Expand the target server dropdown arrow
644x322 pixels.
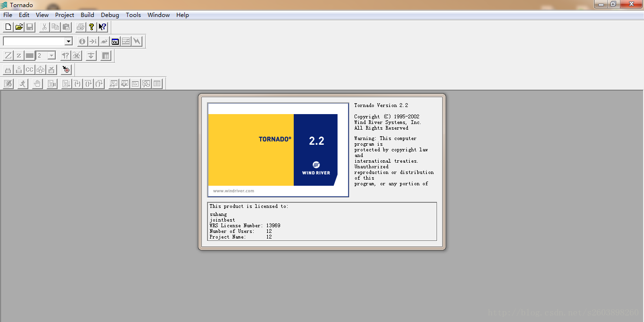[68, 41]
